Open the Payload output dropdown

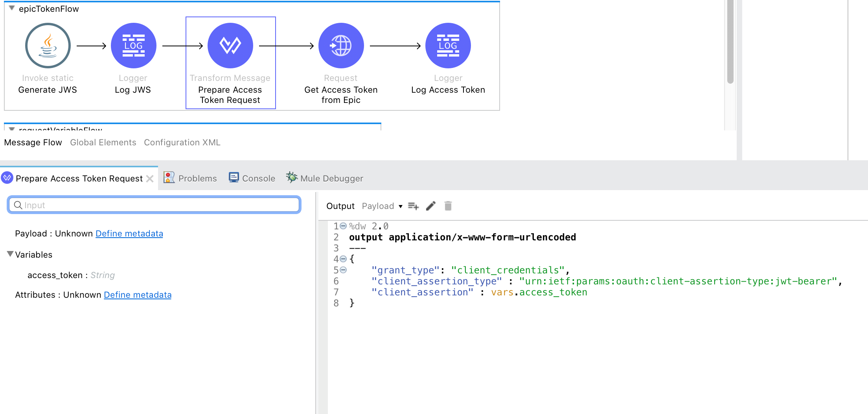tap(382, 206)
